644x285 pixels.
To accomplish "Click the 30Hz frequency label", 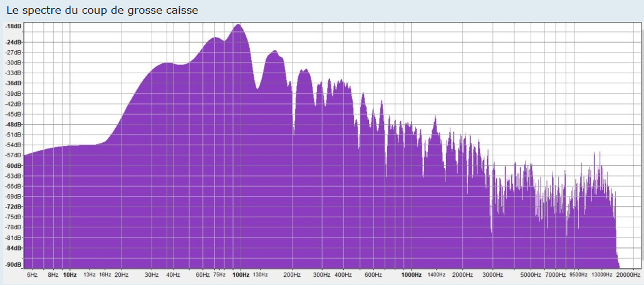I will [152, 274].
